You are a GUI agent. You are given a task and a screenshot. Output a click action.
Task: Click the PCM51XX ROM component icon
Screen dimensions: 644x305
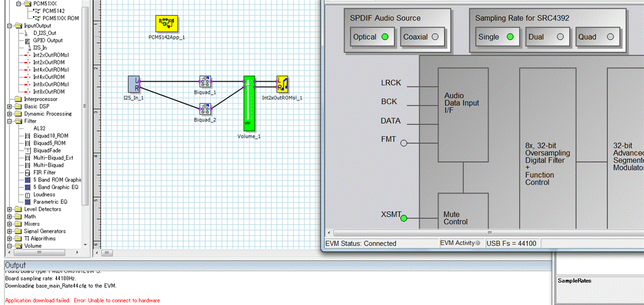pyautogui.click(x=37, y=18)
